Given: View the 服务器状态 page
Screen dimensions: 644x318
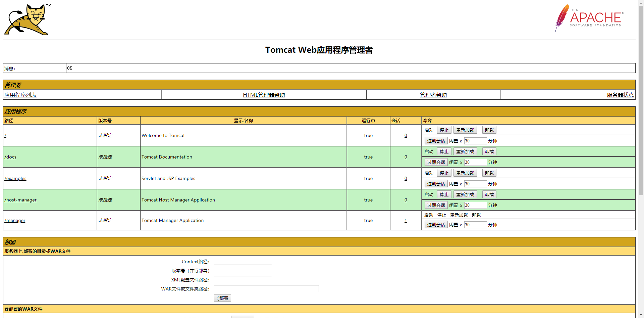Looking at the screenshot, I should pyautogui.click(x=620, y=95).
